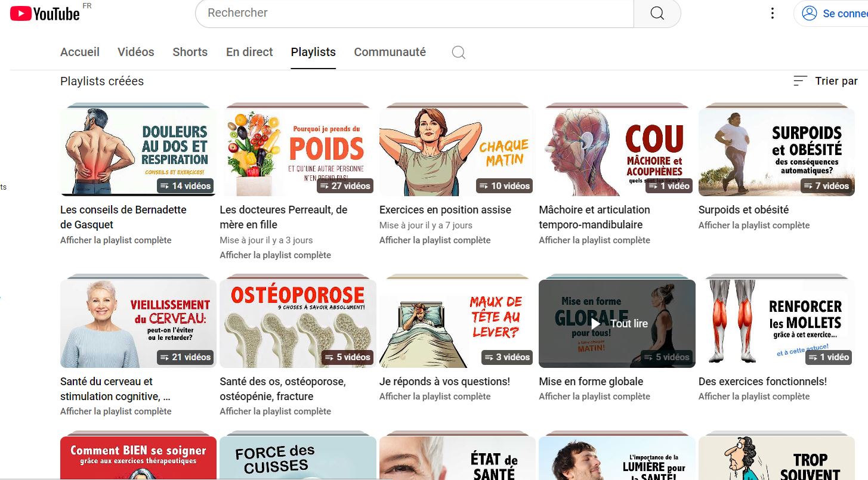
Task: Switch to the En direct tab
Action: 249,52
